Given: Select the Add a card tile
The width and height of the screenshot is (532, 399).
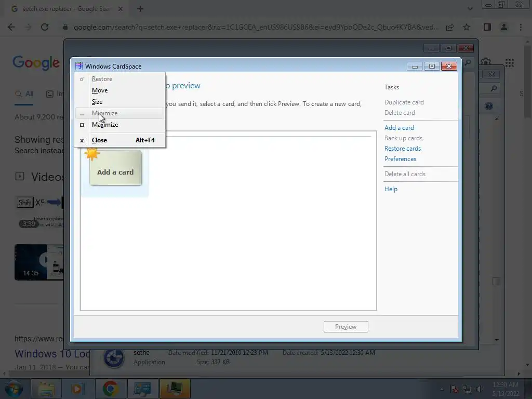Looking at the screenshot, I should click(115, 168).
